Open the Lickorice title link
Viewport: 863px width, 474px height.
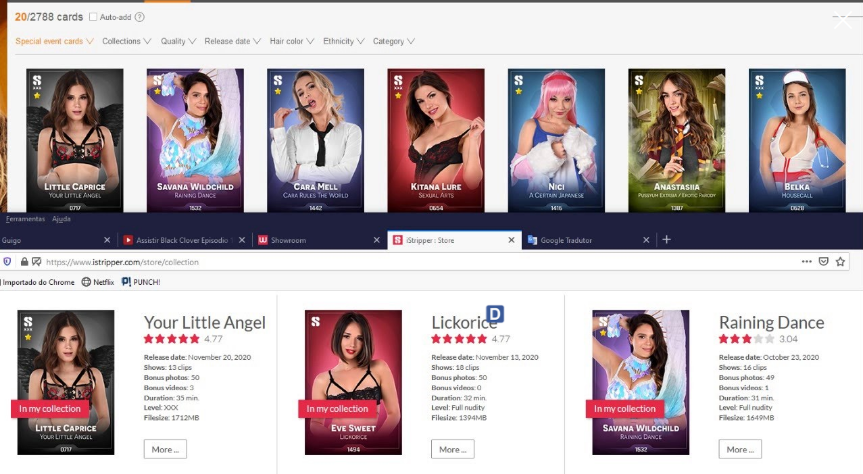(x=464, y=322)
